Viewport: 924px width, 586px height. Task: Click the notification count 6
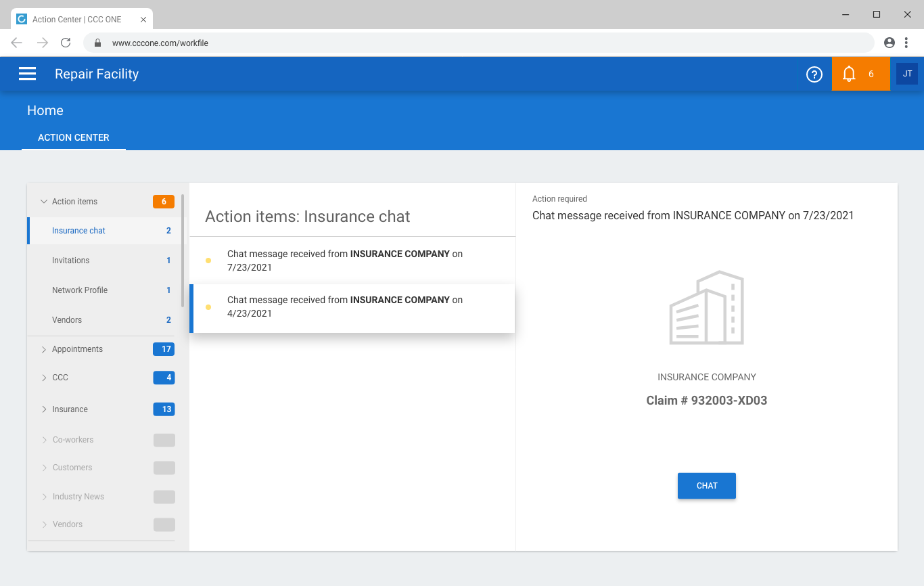(871, 74)
